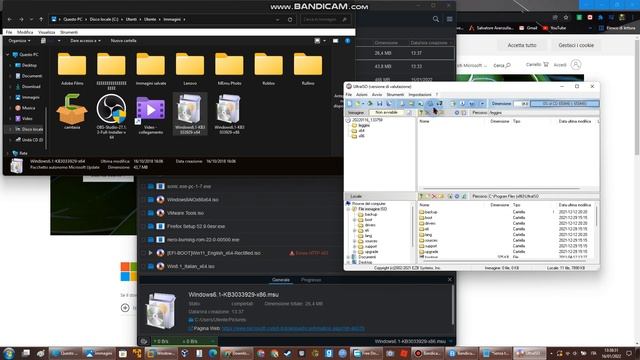This screenshot has width=640, height=360.
Task: Open the Immagini salvate folder
Action: pos(151,69)
